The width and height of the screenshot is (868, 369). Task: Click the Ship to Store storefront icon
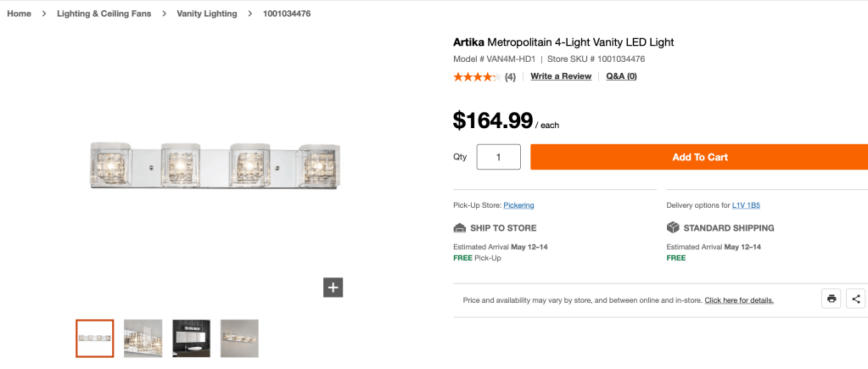pyautogui.click(x=460, y=227)
